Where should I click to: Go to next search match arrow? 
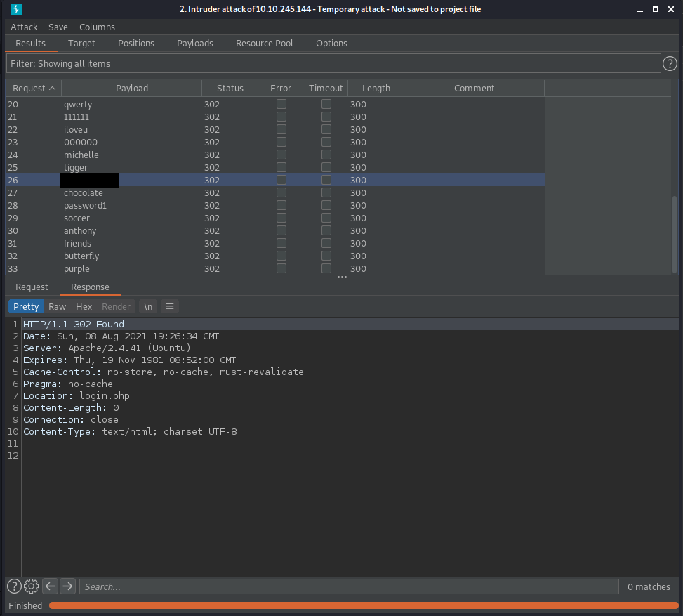[67, 586]
